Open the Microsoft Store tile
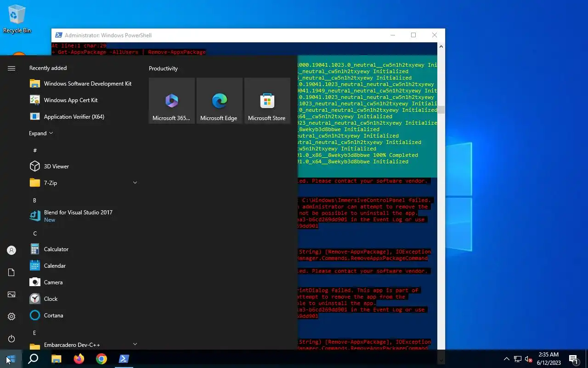 [x=267, y=101]
